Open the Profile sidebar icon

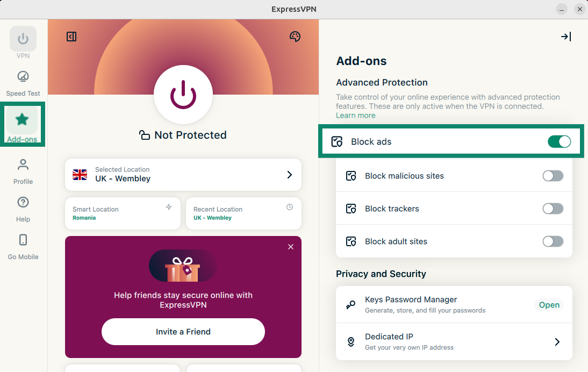point(23,165)
